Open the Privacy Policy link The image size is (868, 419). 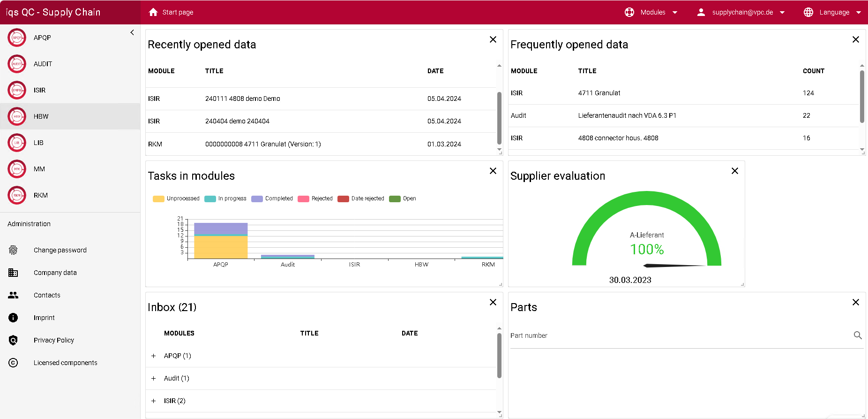(54, 340)
